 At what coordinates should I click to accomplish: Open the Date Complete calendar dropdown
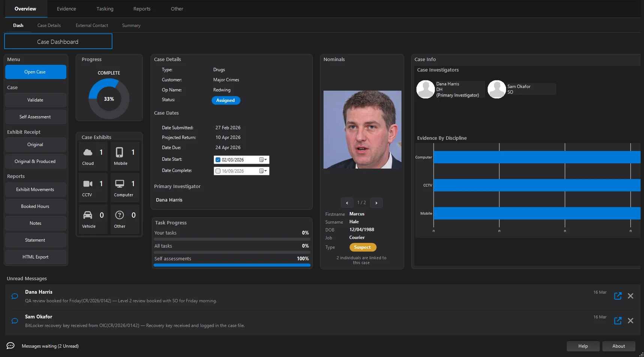click(x=264, y=171)
